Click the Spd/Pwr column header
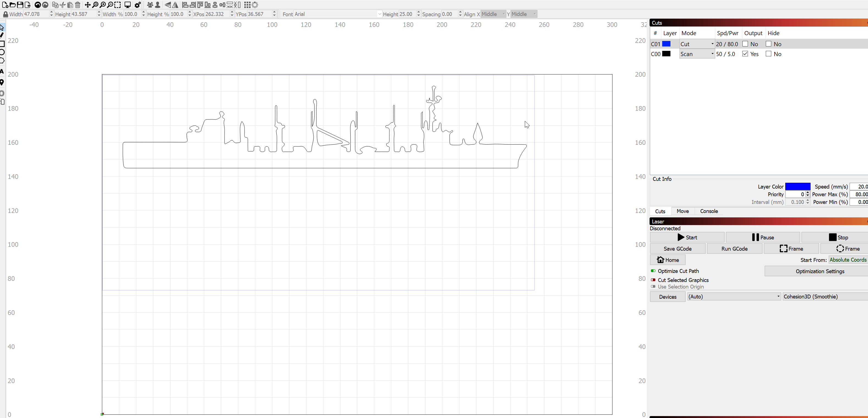 point(728,33)
